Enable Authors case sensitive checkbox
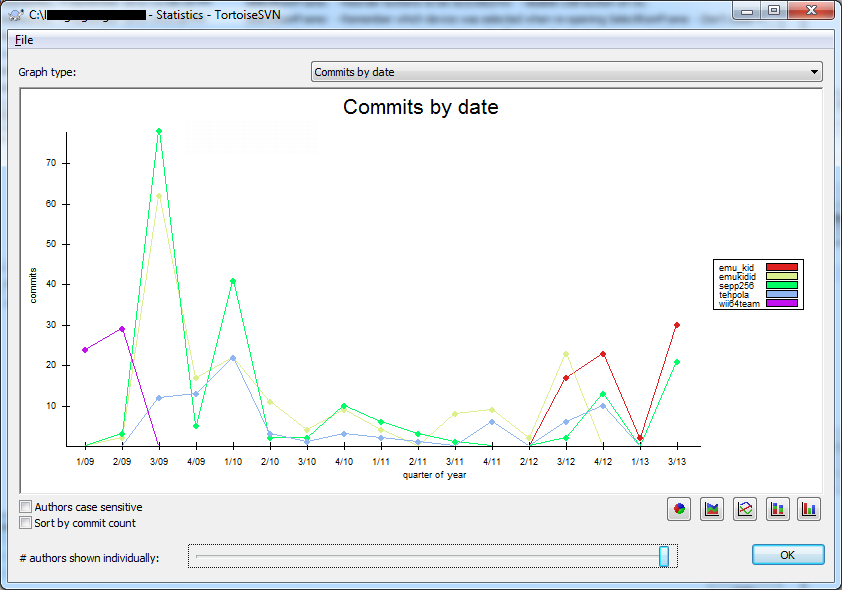842x590 pixels. pos(26,507)
